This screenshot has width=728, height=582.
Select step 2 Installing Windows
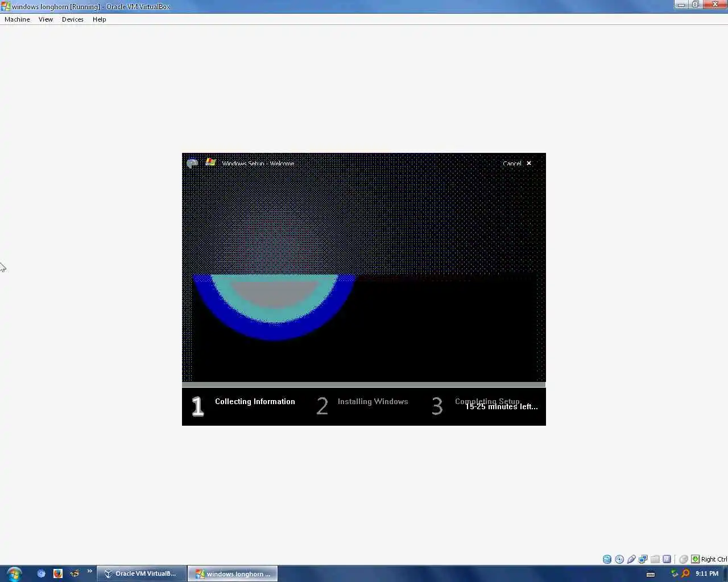(363, 405)
